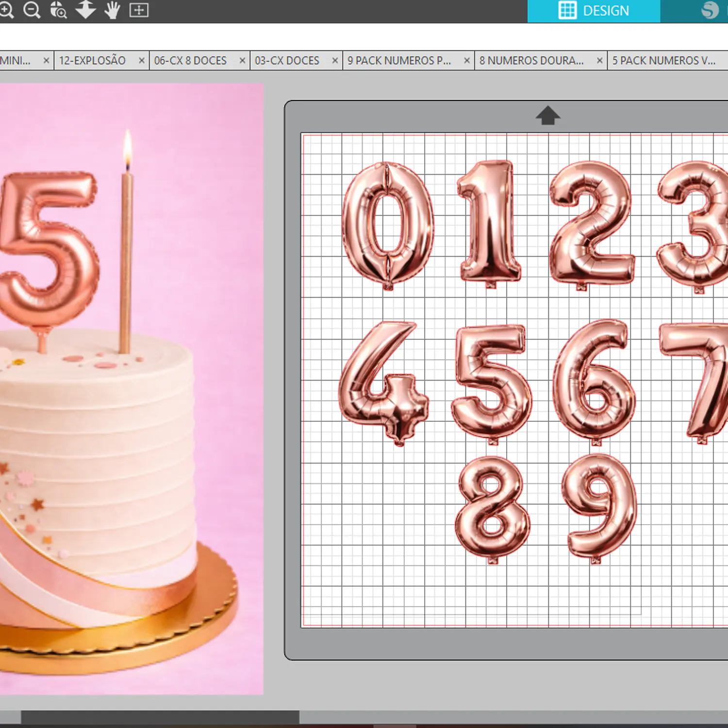Close the 06-CX 8 DOCES tab

(242, 61)
